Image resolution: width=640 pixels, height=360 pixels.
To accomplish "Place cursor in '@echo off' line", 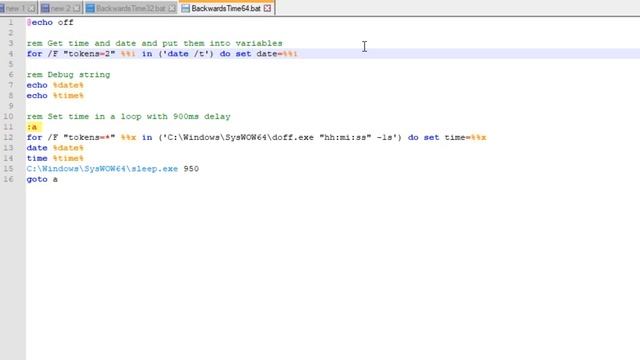I will coord(50,22).
